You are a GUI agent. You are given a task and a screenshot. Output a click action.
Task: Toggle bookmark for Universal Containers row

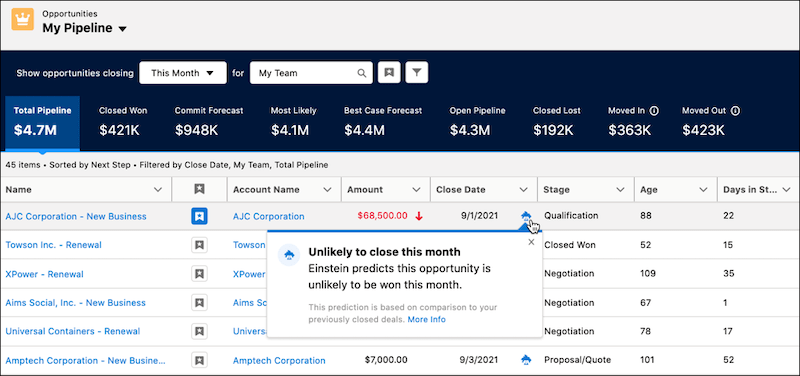[199, 331]
